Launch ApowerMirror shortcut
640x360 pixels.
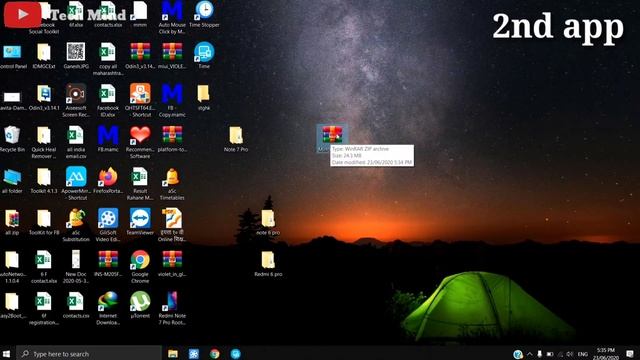(x=76, y=184)
